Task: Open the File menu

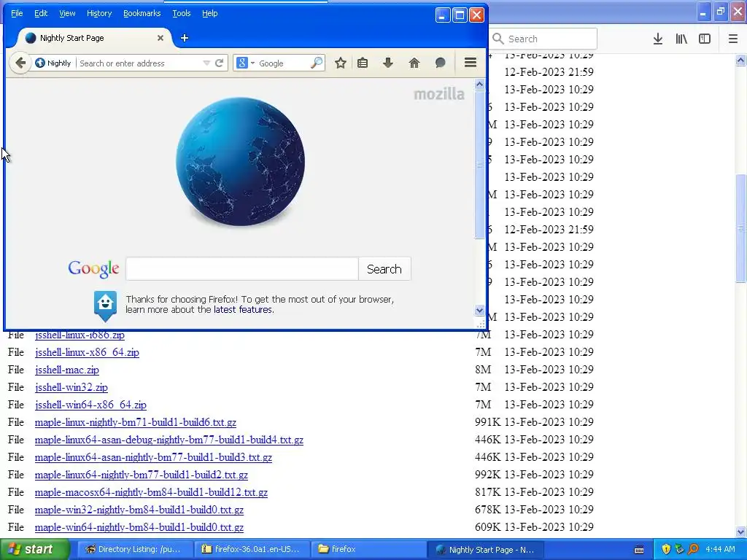Action: pos(17,13)
